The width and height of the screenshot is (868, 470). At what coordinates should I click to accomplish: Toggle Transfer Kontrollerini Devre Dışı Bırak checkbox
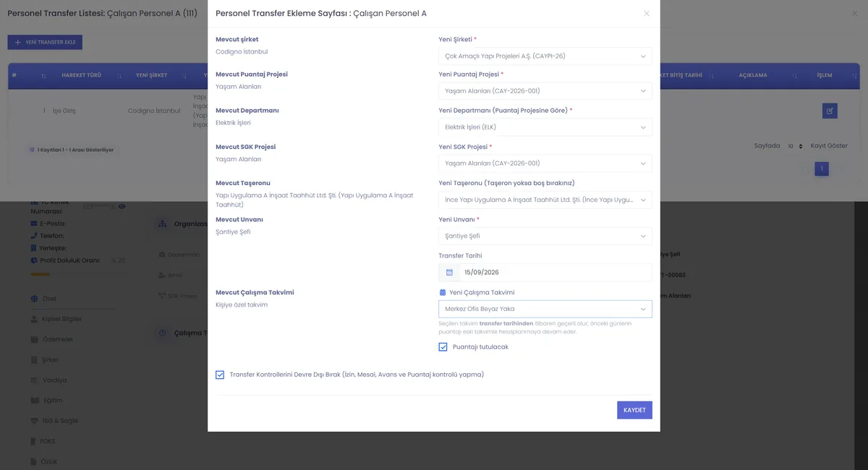pos(220,375)
